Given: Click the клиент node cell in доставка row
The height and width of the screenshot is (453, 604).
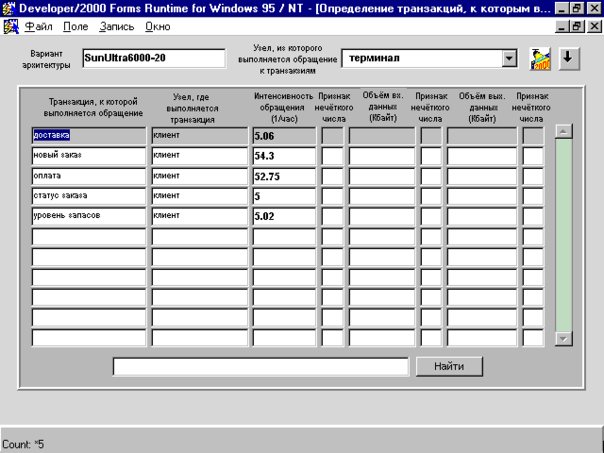Looking at the screenshot, I should coord(200,136).
